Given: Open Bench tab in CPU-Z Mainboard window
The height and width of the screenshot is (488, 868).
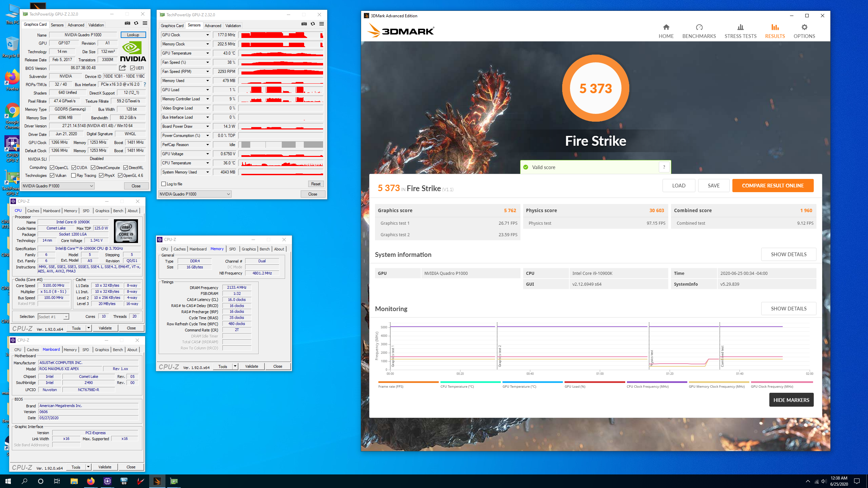Looking at the screenshot, I should click(x=118, y=350).
